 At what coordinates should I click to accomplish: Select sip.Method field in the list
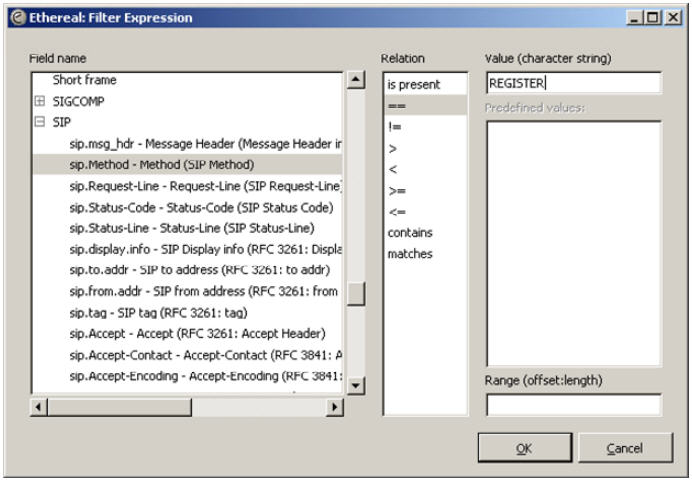(x=188, y=165)
